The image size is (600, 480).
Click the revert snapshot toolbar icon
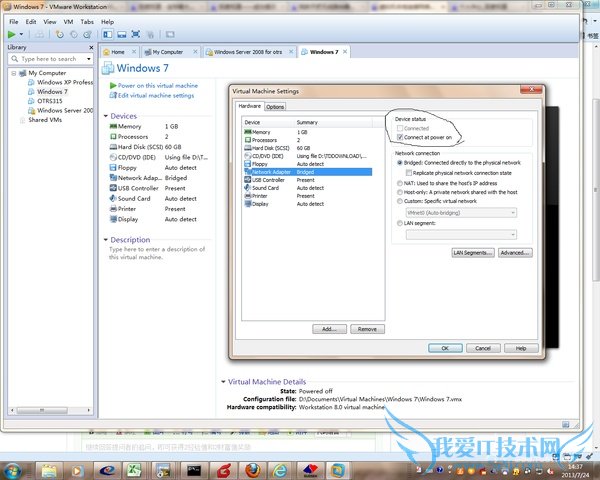point(74,34)
